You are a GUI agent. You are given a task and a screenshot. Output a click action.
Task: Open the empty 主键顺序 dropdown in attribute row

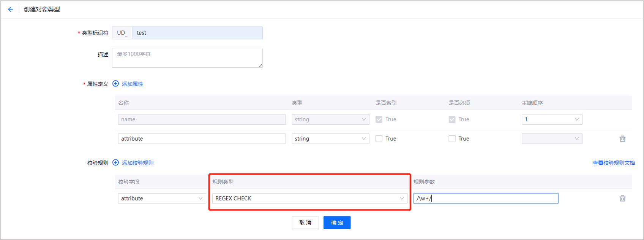point(552,139)
